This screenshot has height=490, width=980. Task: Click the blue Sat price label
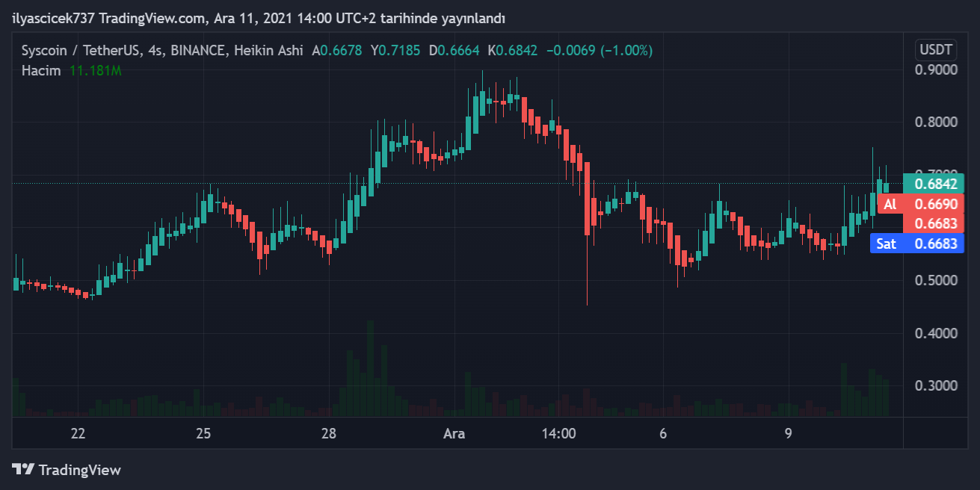click(x=886, y=244)
